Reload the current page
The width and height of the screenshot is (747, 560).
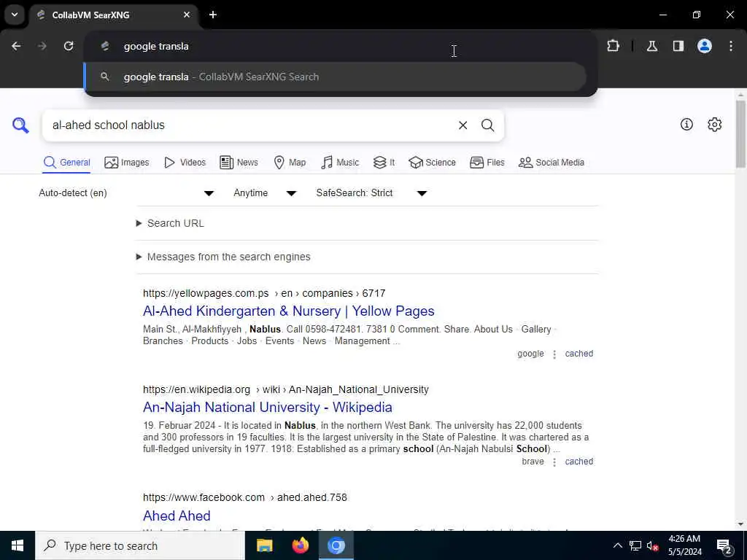click(x=69, y=46)
